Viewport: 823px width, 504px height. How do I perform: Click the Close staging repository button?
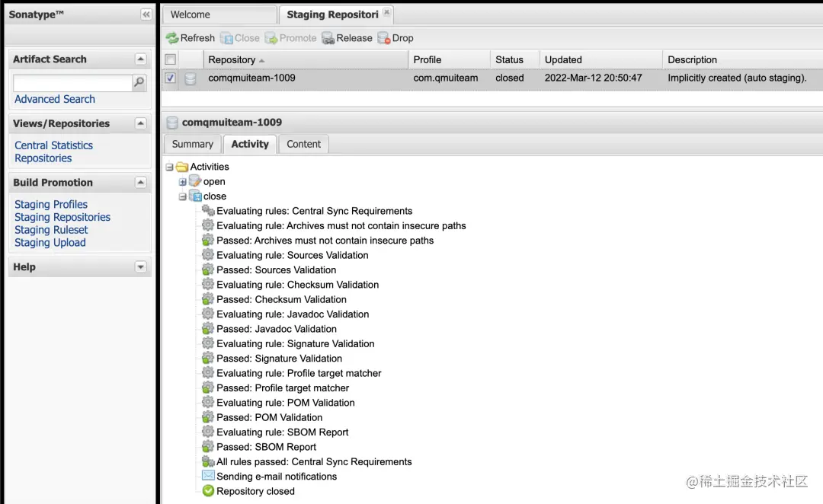[x=240, y=38]
